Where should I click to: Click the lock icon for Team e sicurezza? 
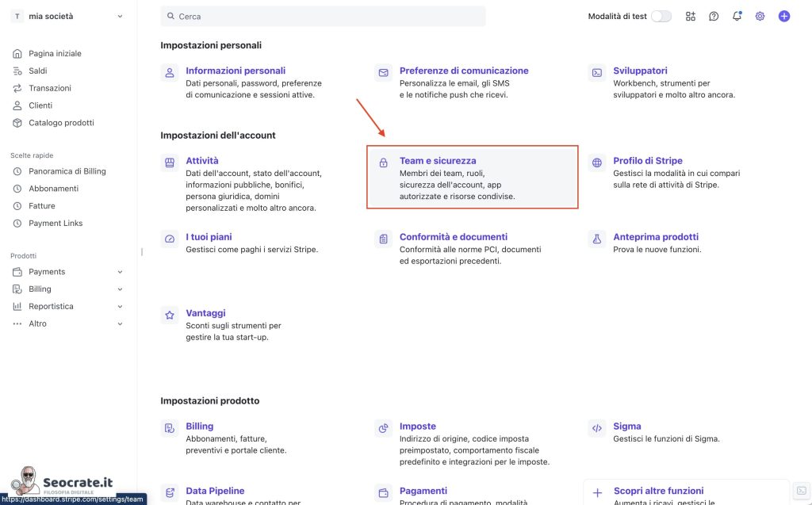pyautogui.click(x=384, y=163)
